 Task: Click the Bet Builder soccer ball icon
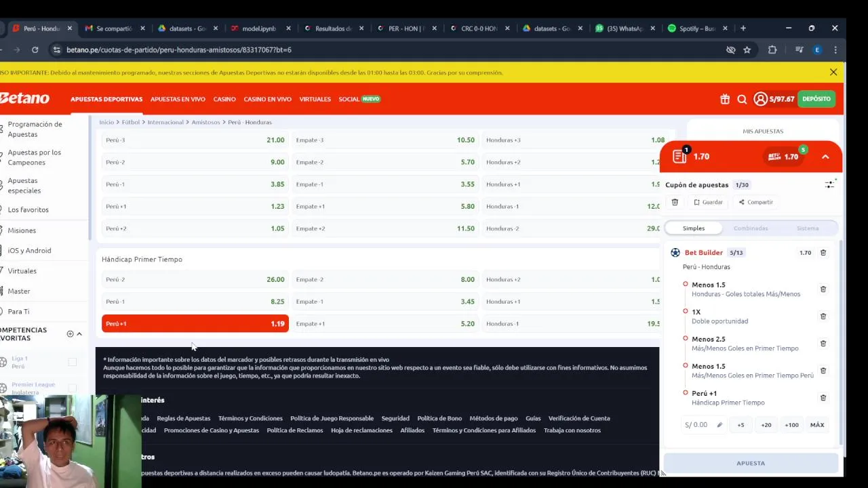pos(675,253)
